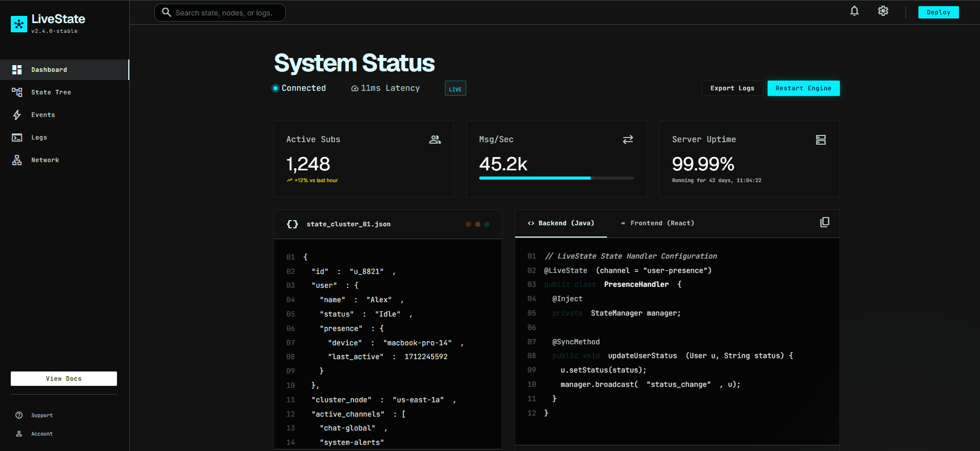Click Restart Engine button
980x451 pixels.
coord(803,88)
